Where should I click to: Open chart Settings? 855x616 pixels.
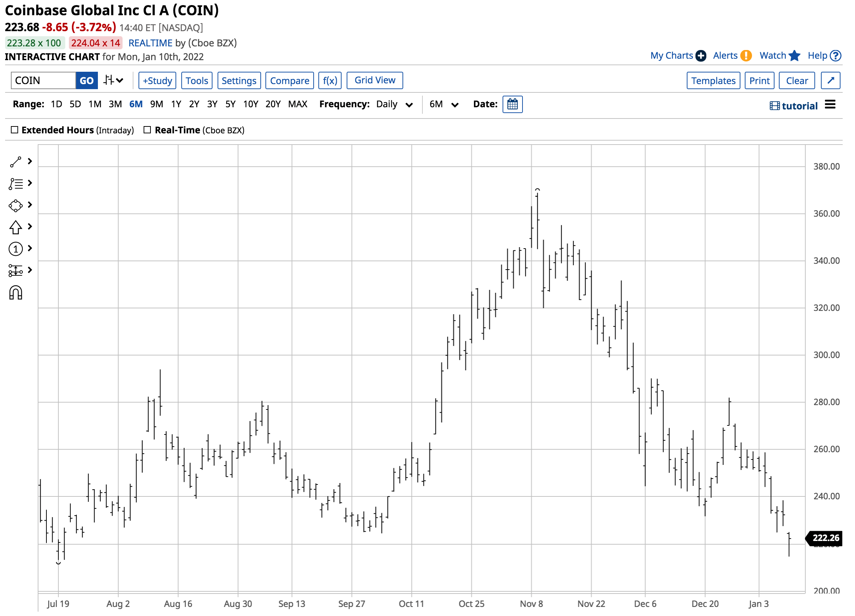click(x=239, y=81)
